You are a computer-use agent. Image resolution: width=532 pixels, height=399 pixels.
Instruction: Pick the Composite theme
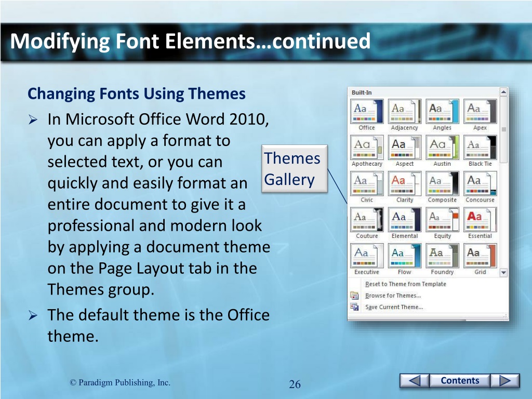[x=442, y=183]
